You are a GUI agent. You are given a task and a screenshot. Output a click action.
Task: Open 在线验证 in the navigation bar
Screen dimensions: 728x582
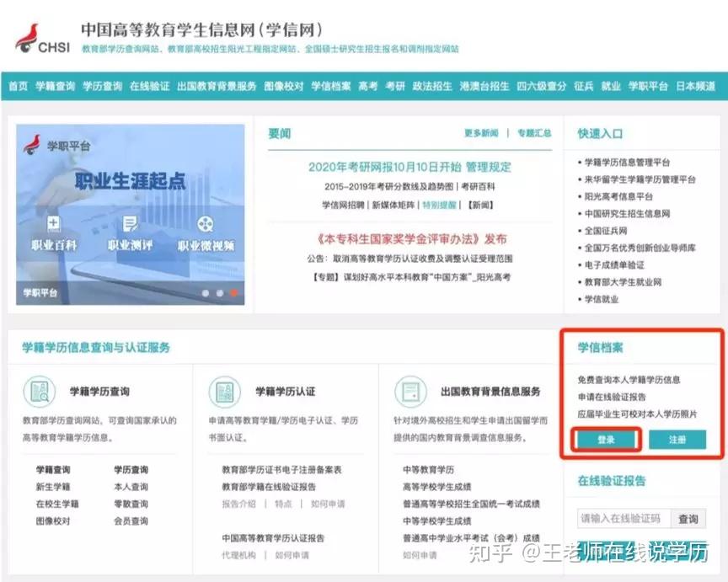point(149,86)
